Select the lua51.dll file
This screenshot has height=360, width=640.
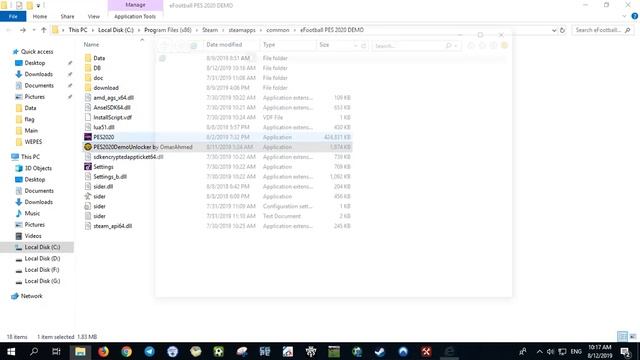pyautogui.click(x=104, y=127)
